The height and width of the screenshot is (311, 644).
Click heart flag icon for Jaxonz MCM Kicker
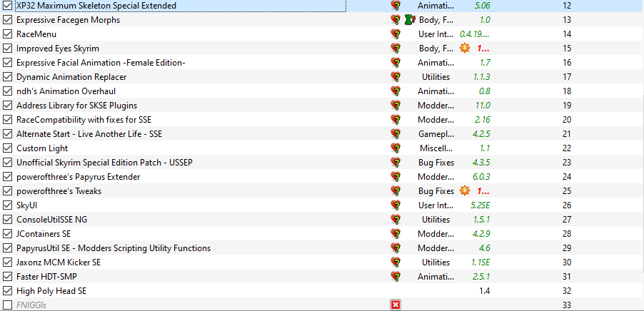pyautogui.click(x=396, y=262)
